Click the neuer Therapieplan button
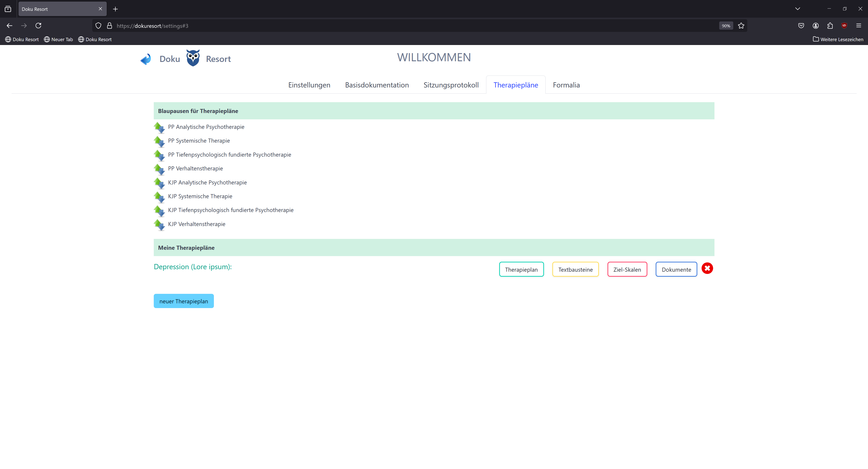The image size is (868, 469). pos(184,301)
